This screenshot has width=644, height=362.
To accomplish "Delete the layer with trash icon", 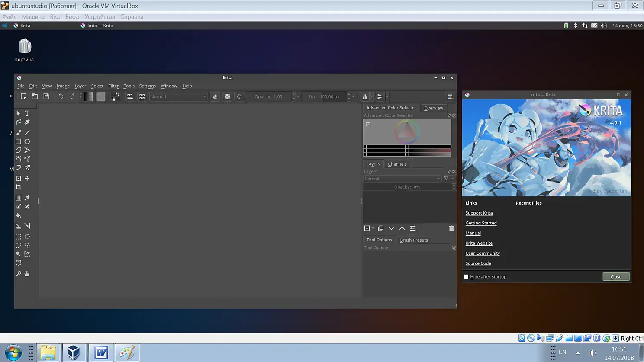I will click(451, 228).
